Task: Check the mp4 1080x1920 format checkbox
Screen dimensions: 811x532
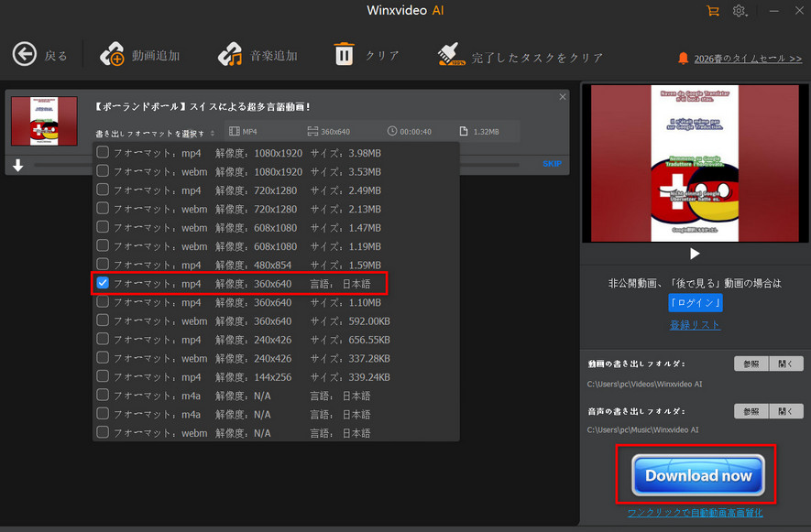Action: (103, 153)
